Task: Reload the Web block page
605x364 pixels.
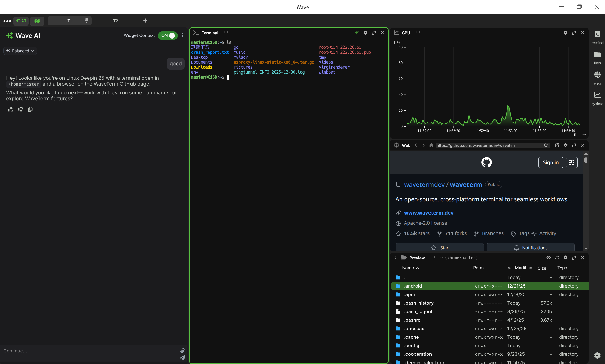Action: click(x=546, y=145)
